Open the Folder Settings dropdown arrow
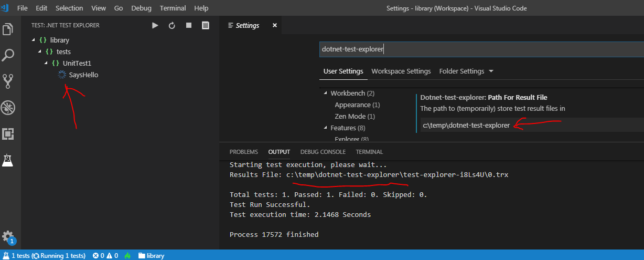The image size is (644, 260). (x=491, y=71)
